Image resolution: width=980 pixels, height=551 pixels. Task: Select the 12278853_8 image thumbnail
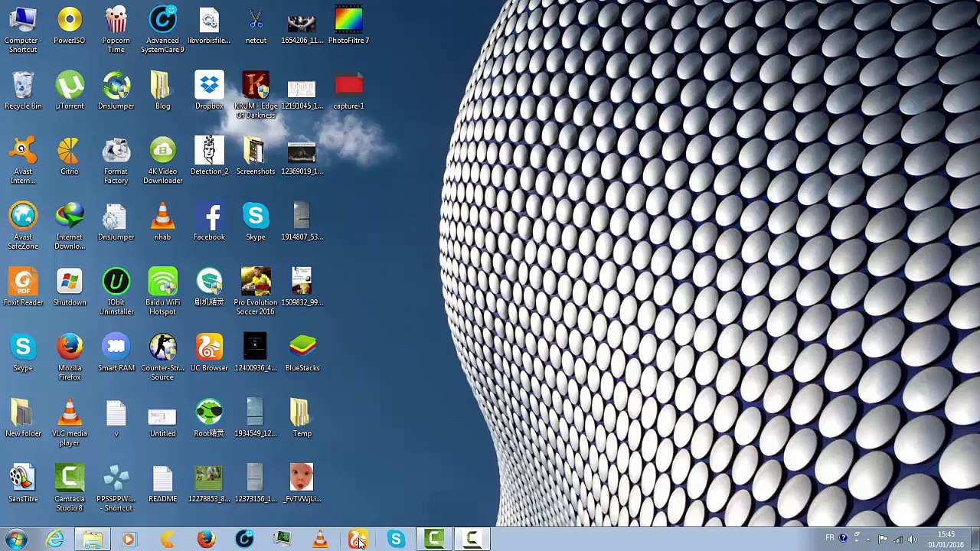pos(209,484)
